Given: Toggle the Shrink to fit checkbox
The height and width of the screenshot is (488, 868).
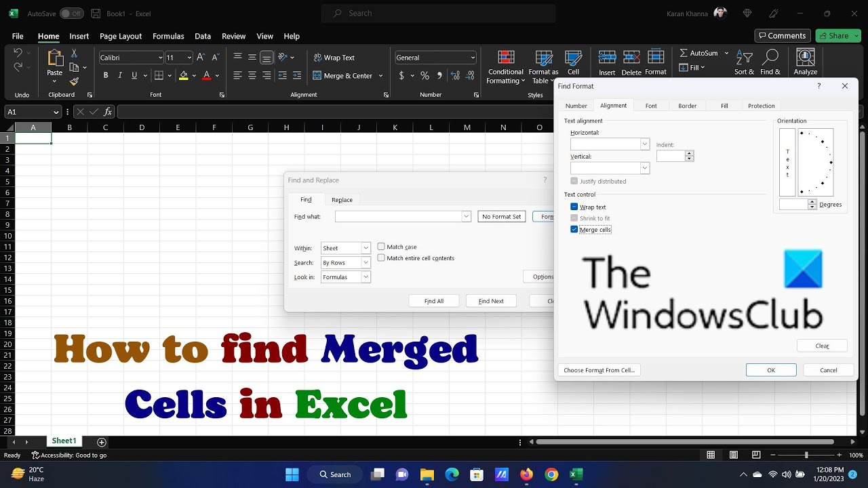Looking at the screenshot, I should 574,218.
